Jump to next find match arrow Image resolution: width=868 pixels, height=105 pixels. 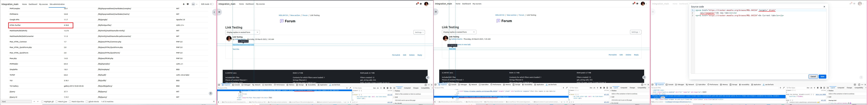[x=38, y=102]
